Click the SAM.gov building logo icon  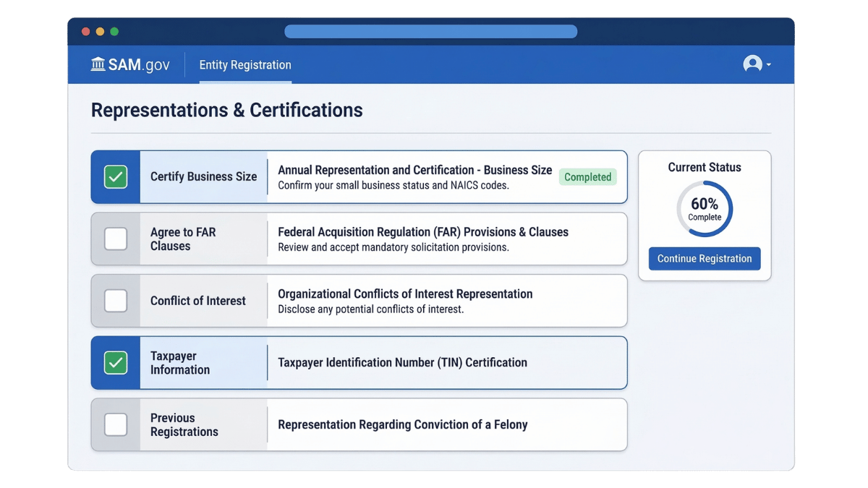click(x=98, y=64)
